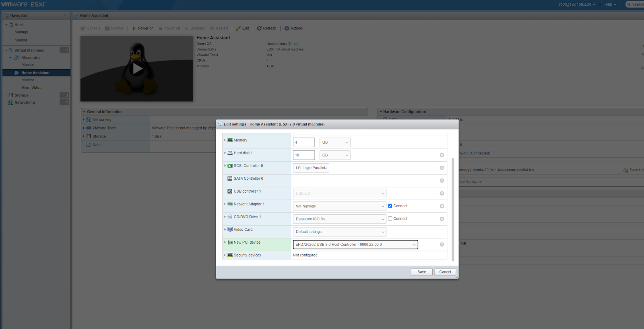The image size is (644, 329).
Task: Open the Actions gear menu
Action: 287,29
